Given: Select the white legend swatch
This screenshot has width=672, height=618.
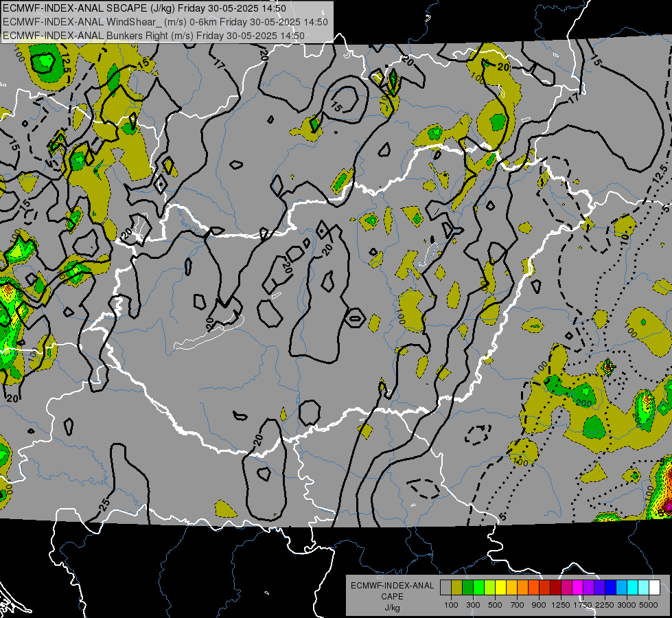Looking at the screenshot, I should pos(654,588).
